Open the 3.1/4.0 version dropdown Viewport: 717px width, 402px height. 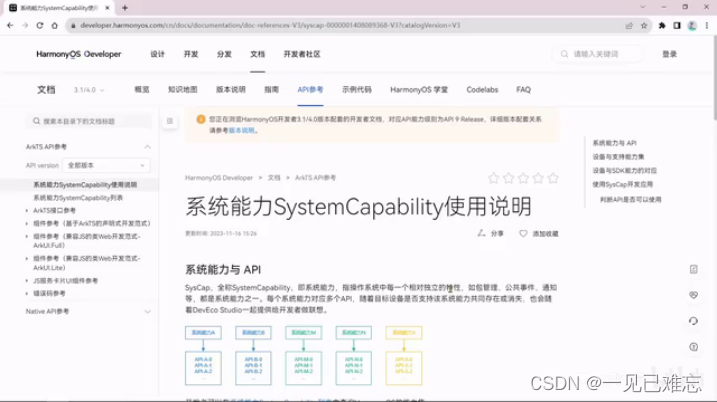click(89, 90)
